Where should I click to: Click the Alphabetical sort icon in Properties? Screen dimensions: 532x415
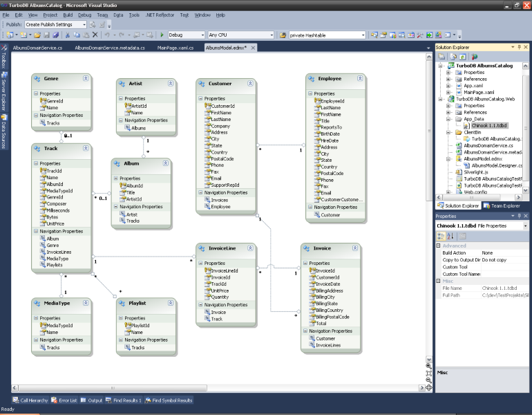tap(450, 236)
